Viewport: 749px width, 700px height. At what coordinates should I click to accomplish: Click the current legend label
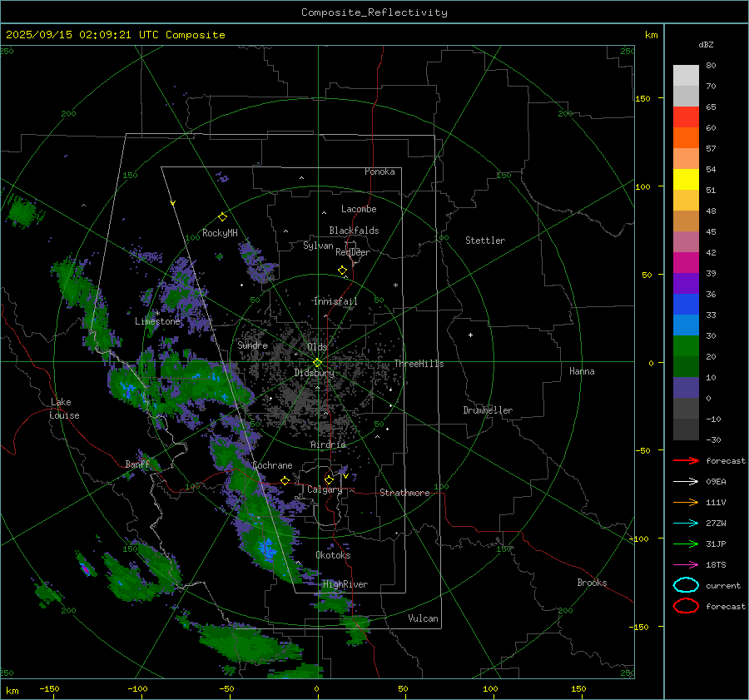coord(723,586)
